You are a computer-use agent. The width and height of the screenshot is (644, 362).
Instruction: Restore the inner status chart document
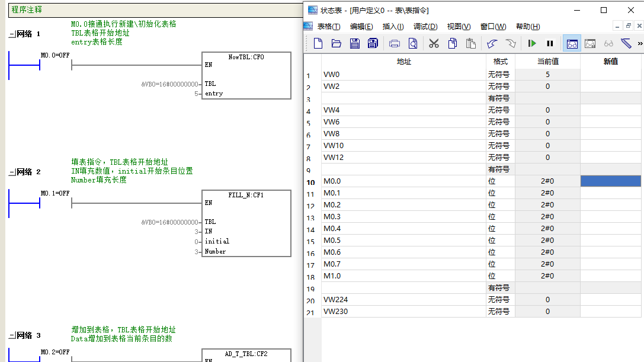(x=629, y=26)
